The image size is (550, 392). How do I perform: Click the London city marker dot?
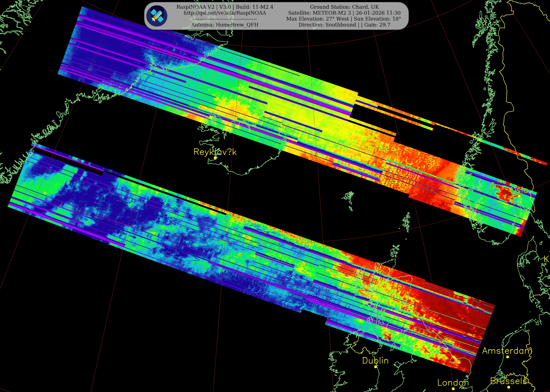coord(453,389)
